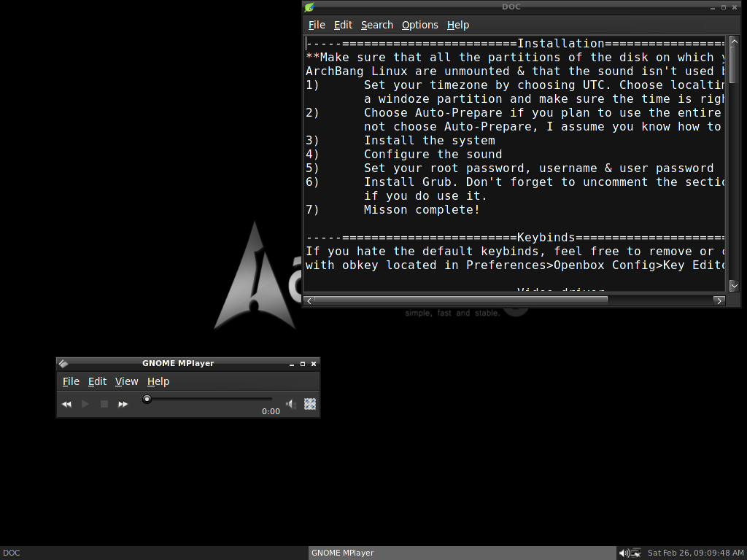
Task: Open the Help menu in DOC editor
Action: click(458, 25)
